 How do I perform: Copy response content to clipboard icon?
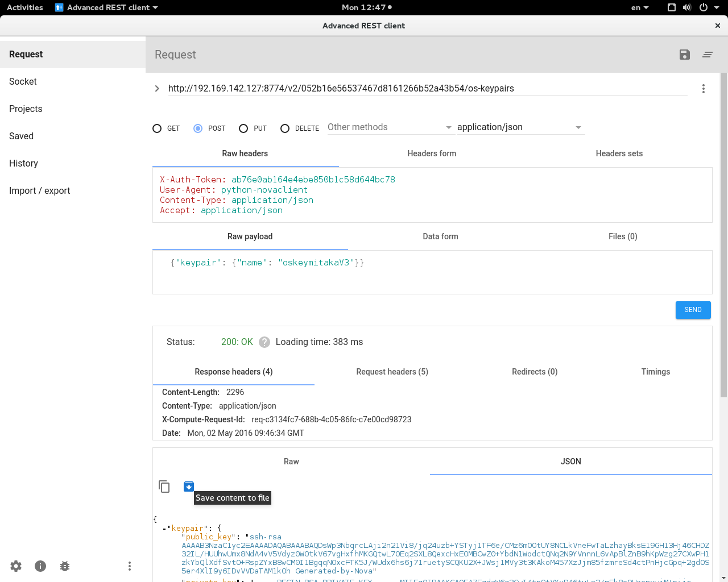[164, 487]
